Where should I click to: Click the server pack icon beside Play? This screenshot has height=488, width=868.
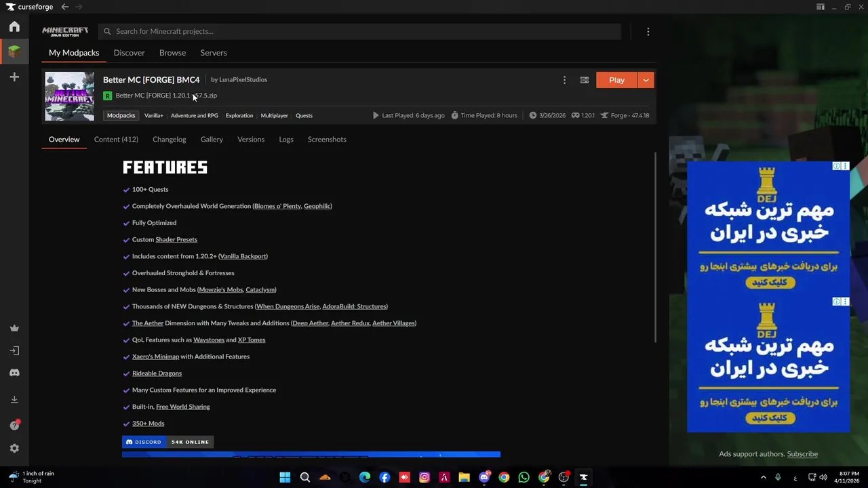584,80
